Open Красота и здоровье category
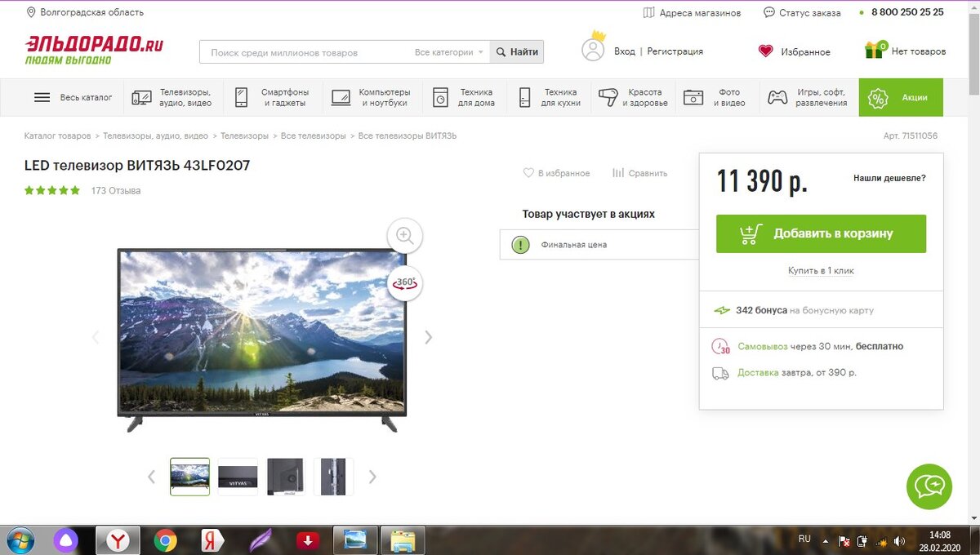Image resolution: width=980 pixels, height=555 pixels. pyautogui.click(x=633, y=97)
